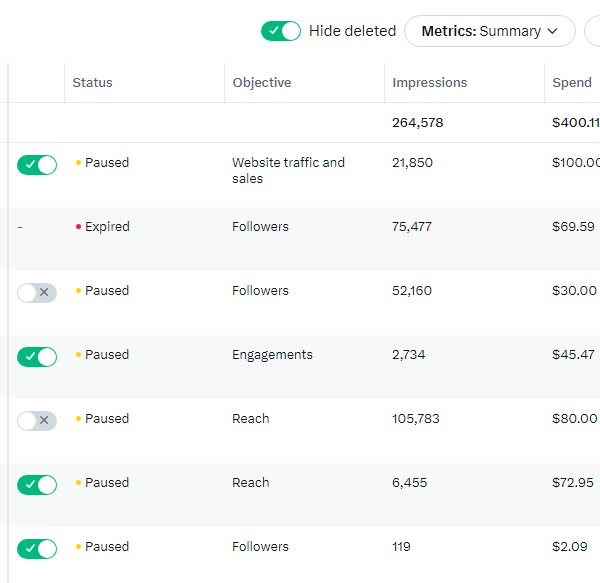Click the 75,477 impressions cell
This screenshot has height=583, width=600.
(412, 226)
